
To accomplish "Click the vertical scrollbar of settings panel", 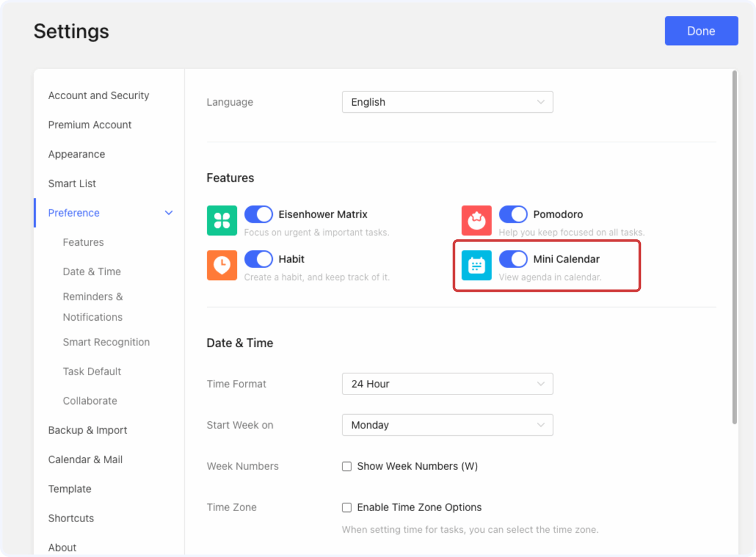I will click(x=734, y=247).
